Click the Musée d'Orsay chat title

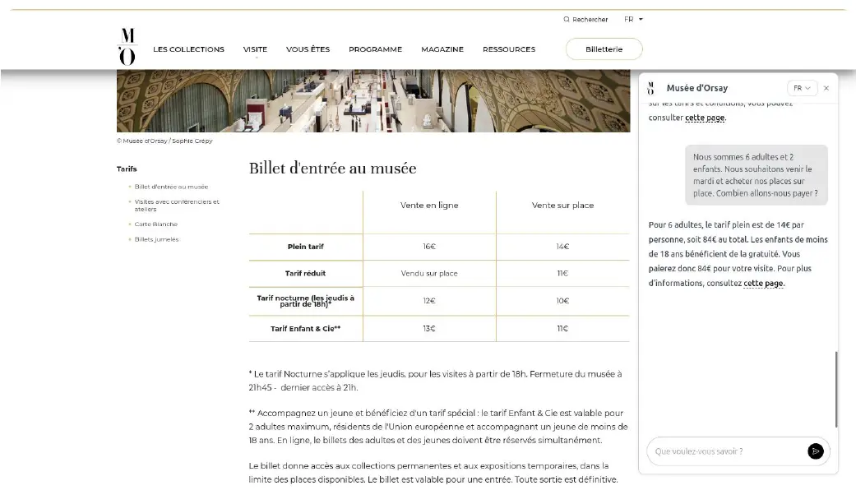[696, 88]
